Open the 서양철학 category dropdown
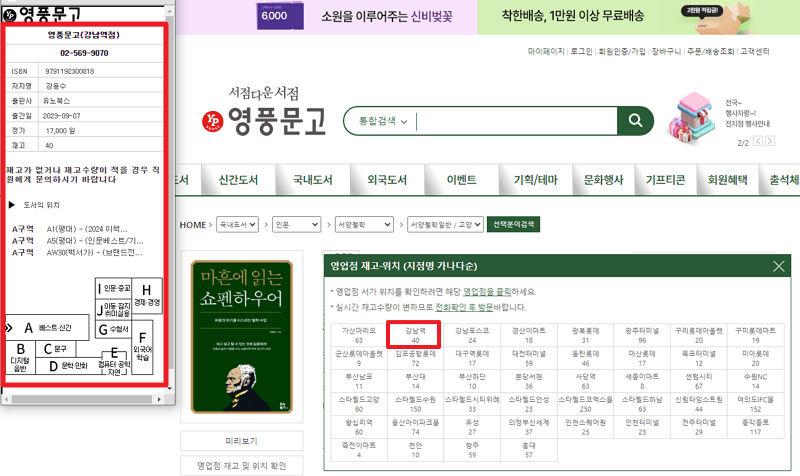800x476 pixels. 364,224
